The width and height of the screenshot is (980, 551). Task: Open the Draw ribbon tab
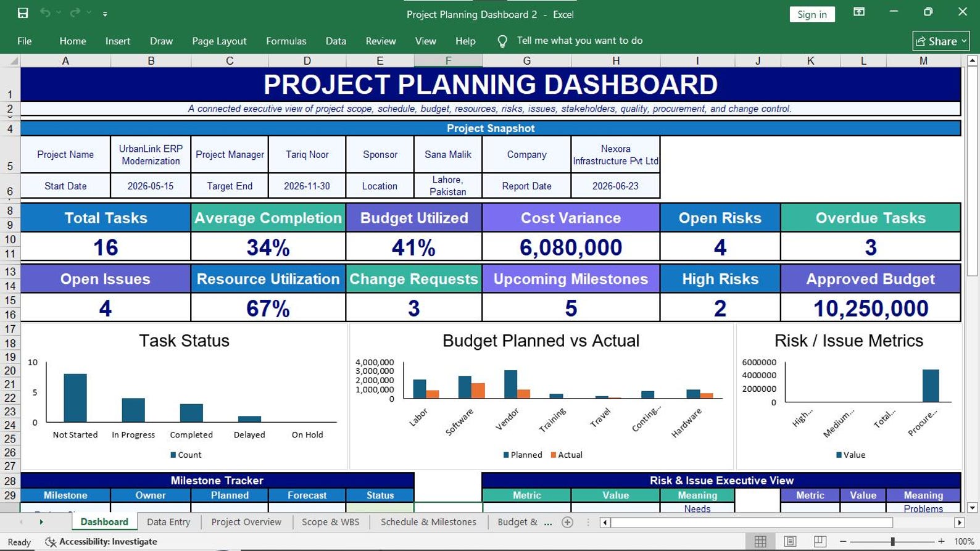tap(161, 41)
